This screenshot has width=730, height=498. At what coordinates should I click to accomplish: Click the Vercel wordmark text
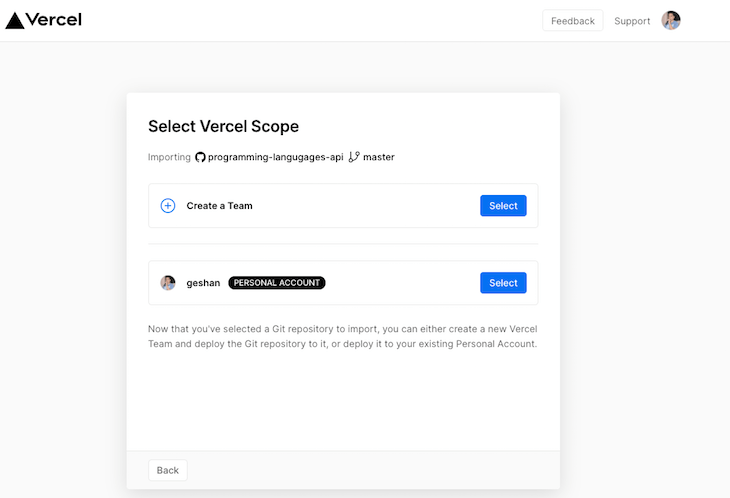(x=54, y=20)
